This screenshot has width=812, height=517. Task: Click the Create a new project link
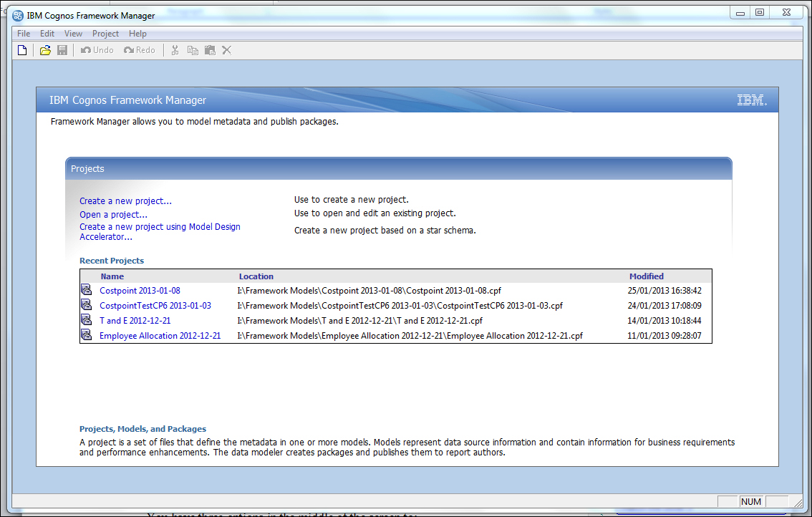click(125, 201)
